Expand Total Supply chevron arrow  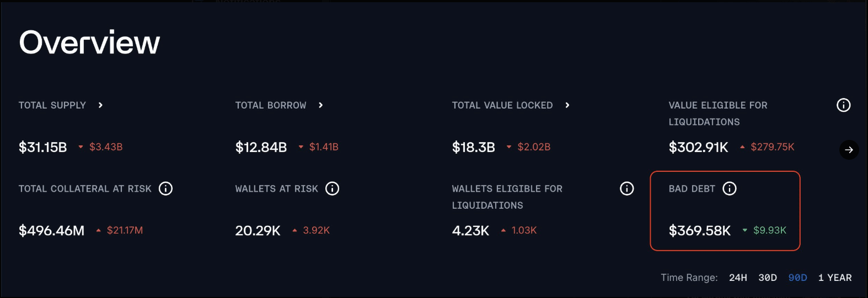[100, 105]
